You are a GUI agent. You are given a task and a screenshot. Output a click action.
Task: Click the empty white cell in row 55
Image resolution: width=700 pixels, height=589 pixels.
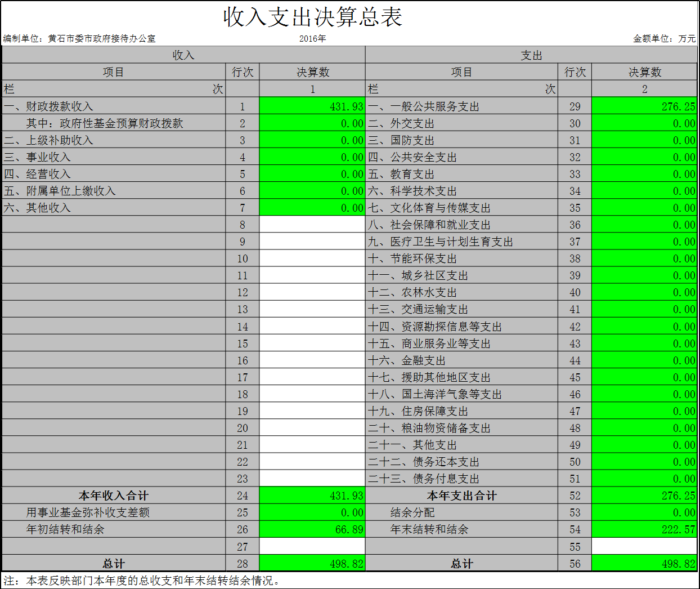644,546
